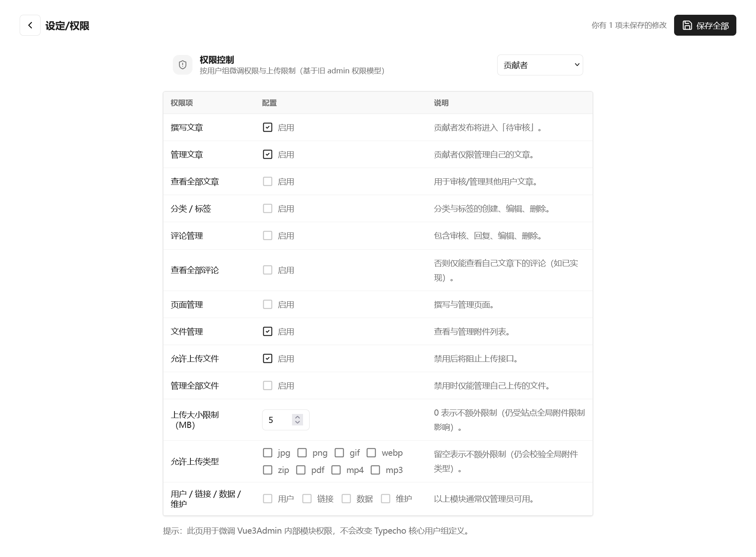Viewport: 756px width, 557px height.
Task: Open the 贡献者 user group dropdown
Action: [x=540, y=65]
